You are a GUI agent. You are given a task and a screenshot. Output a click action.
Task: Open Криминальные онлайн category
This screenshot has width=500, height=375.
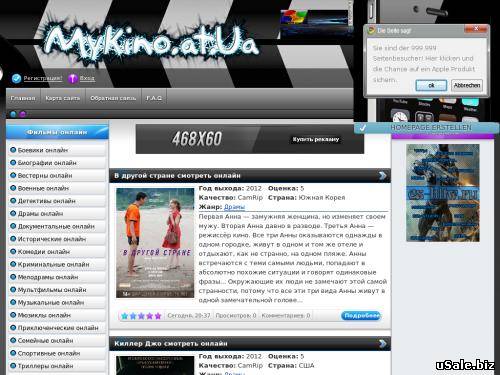coord(57,264)
